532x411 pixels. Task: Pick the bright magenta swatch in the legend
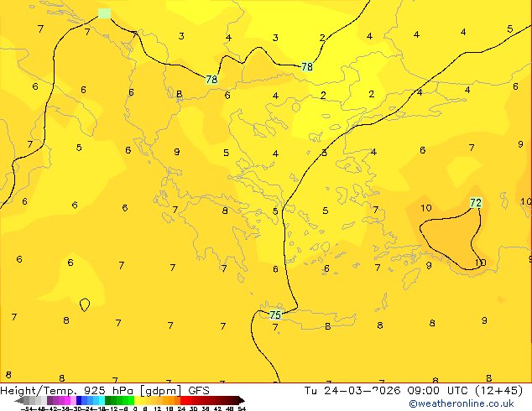point(67,400)
